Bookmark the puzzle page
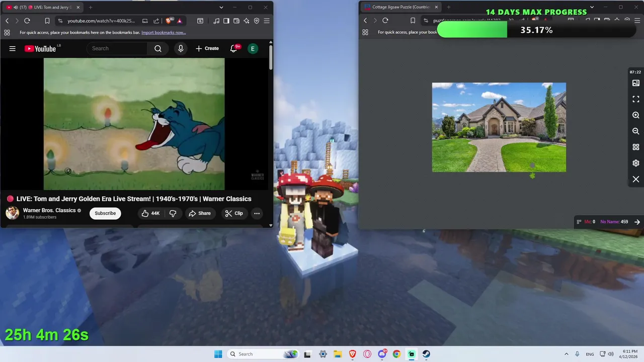Viewport: 644px width, 362px height. [x=413, y=21]
